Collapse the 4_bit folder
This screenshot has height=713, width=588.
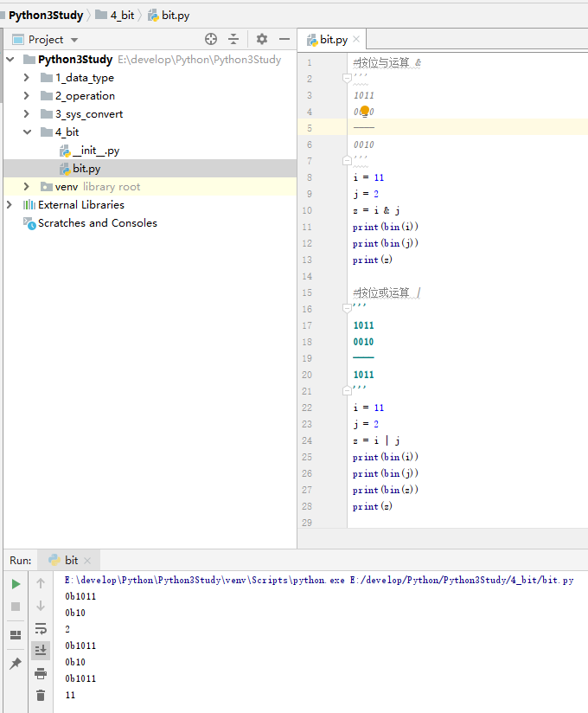click(x=27, y=132)
